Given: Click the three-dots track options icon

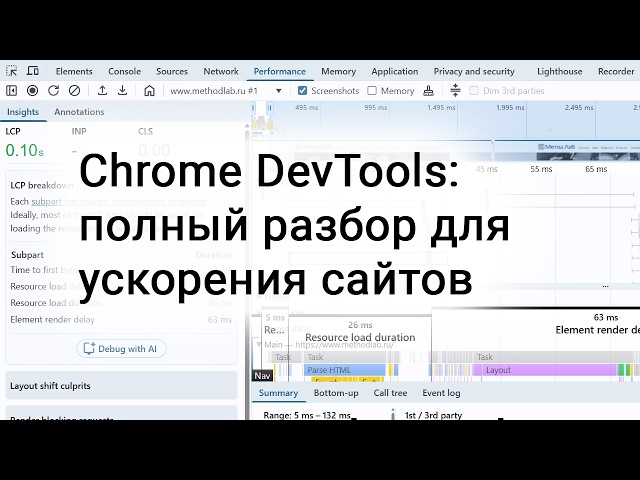Looking at the screenshot, I should click(606, 287).
